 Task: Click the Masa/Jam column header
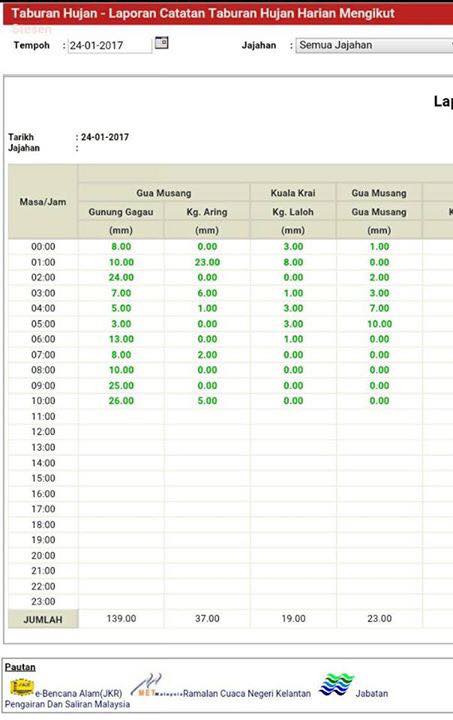(43, 202)
